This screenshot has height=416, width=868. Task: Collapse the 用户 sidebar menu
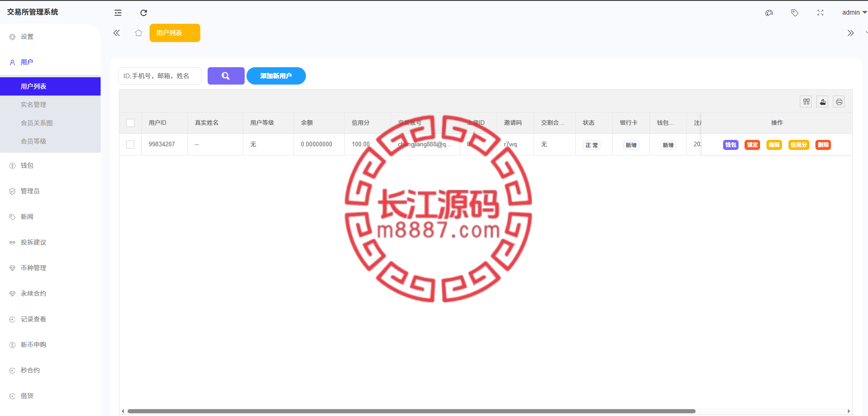[x=50, y=62]
